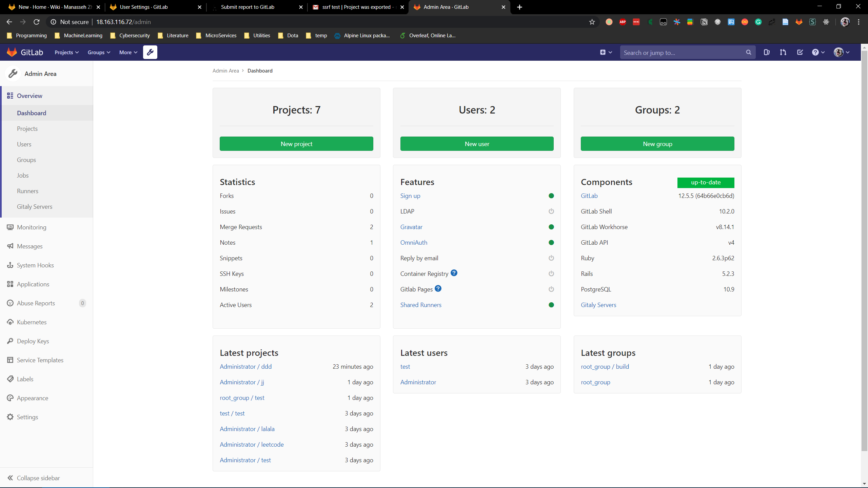Open Messages in the sidebar
868x488 pixels.
[46, 246]
